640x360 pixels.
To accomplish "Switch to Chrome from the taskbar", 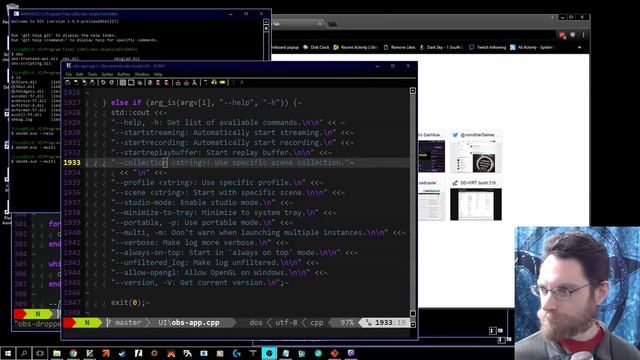I will (x=73, y=353).
